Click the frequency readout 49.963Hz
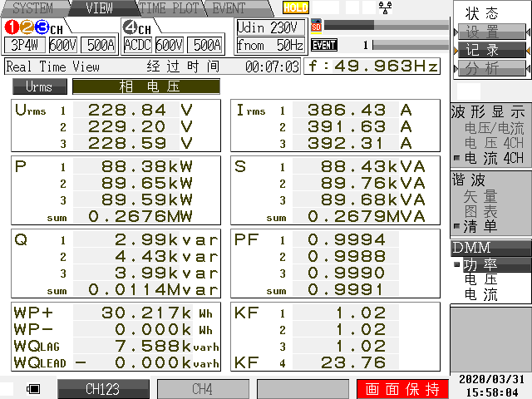The width and height of the screenshot is (532, 399). click(x=373, y=66)
